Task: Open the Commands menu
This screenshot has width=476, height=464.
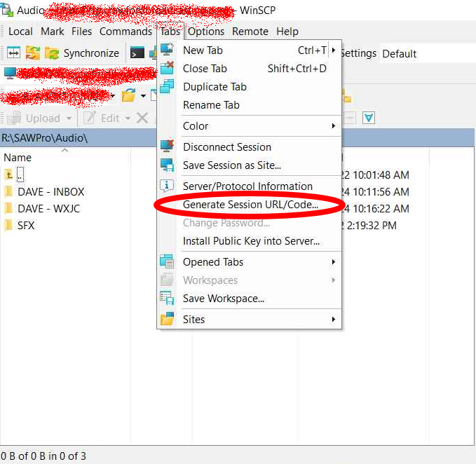Action: point(125,32)
